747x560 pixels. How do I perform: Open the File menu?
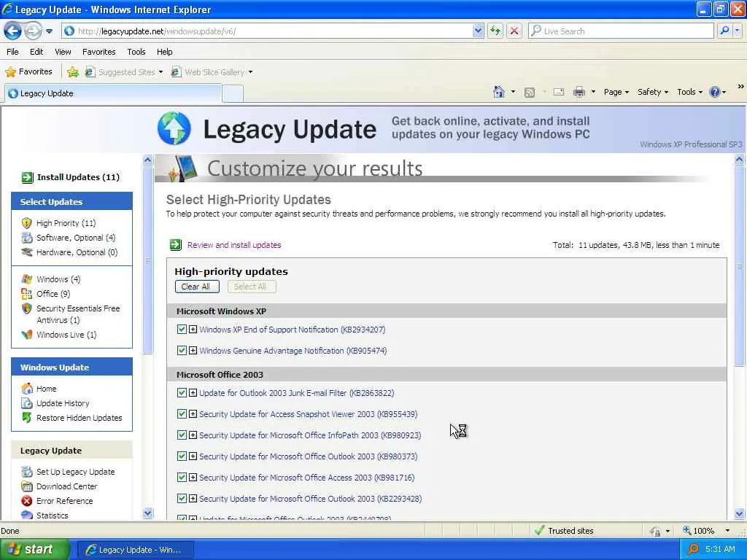(x=13, y=52)
